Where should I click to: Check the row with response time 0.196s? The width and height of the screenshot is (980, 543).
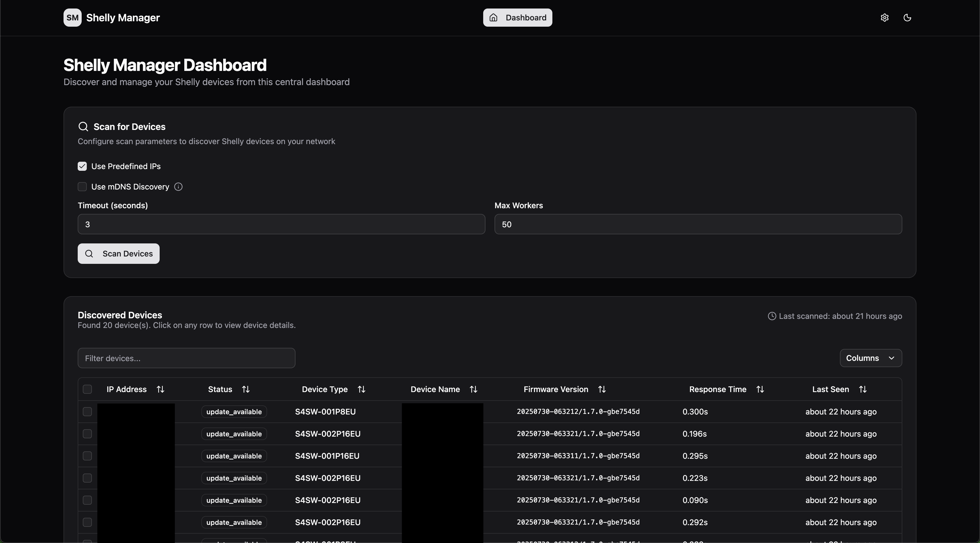pyautogui.click(x=88, y=434)
